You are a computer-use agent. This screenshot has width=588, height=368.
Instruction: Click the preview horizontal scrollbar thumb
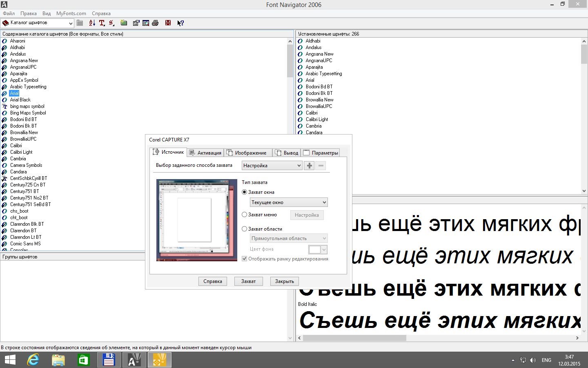tap(354, 338)
